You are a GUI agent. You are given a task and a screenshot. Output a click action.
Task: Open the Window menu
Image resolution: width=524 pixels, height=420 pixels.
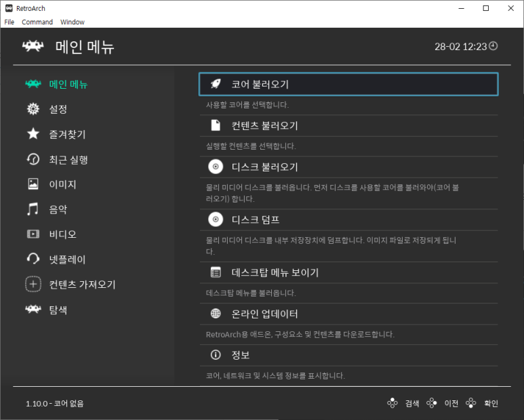(72, 22)
